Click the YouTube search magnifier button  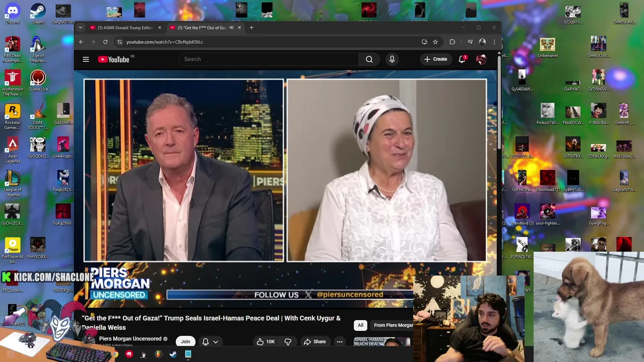(x=369, y=59)
